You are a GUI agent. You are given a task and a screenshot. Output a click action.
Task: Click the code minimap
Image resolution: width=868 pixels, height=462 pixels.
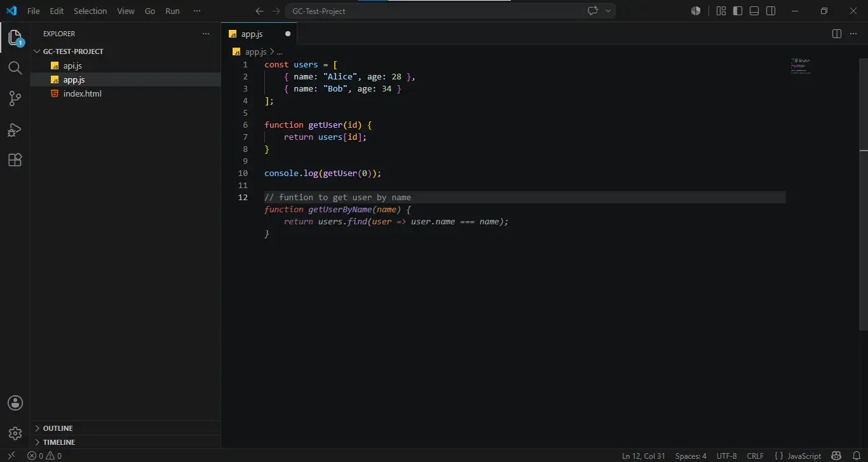point(801,66)
